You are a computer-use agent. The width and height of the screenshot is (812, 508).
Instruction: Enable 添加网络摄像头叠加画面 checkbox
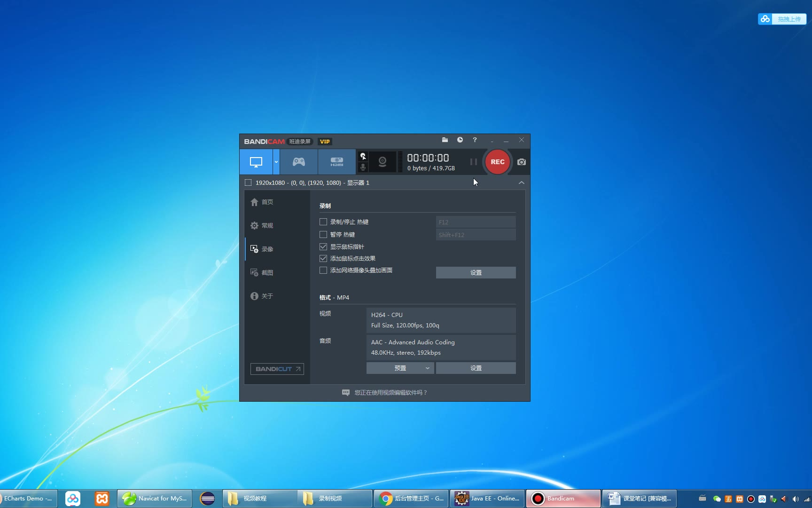(323, 270)
